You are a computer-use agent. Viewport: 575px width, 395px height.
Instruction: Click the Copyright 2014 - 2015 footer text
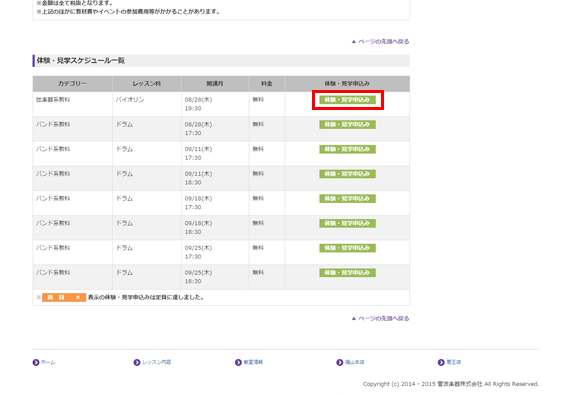451,384
